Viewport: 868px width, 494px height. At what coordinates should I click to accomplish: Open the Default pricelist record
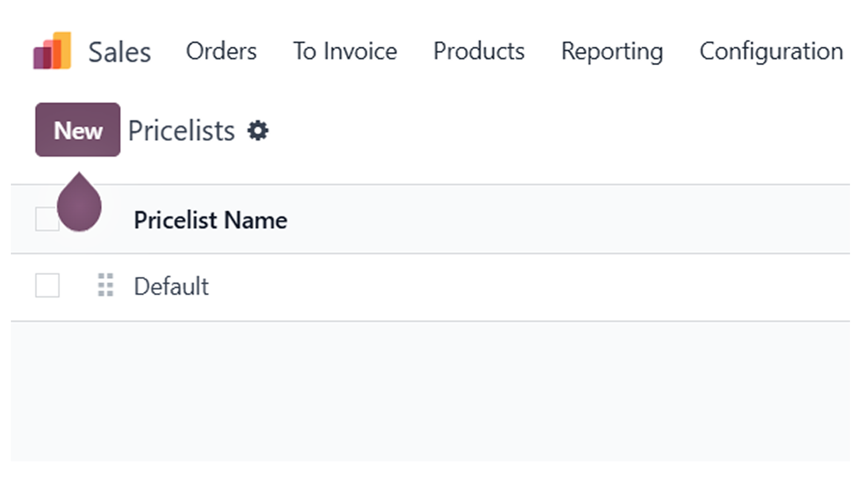coord(171,286)
